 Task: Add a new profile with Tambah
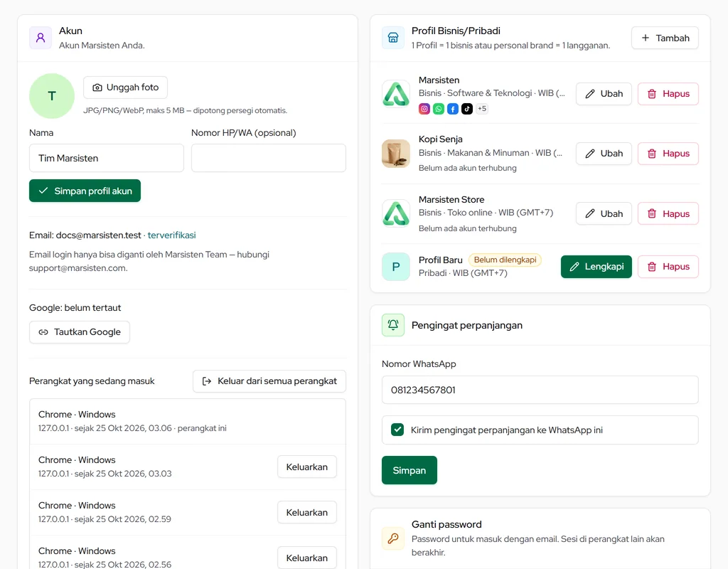pos(665,38)
